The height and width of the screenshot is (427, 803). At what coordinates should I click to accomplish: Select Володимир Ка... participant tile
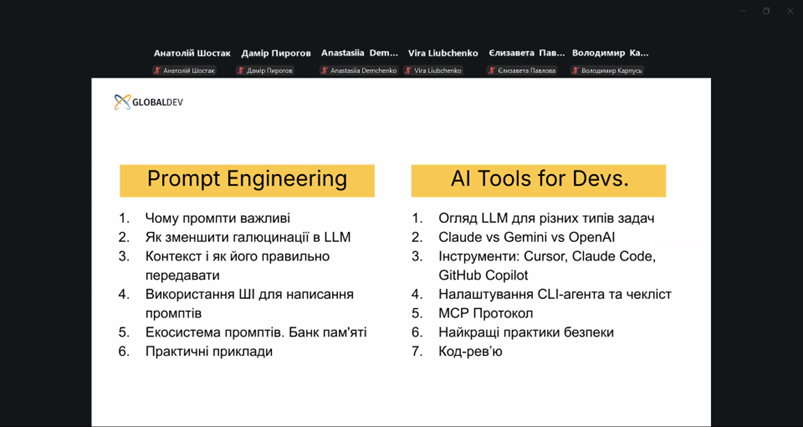[x=610, y=53]
